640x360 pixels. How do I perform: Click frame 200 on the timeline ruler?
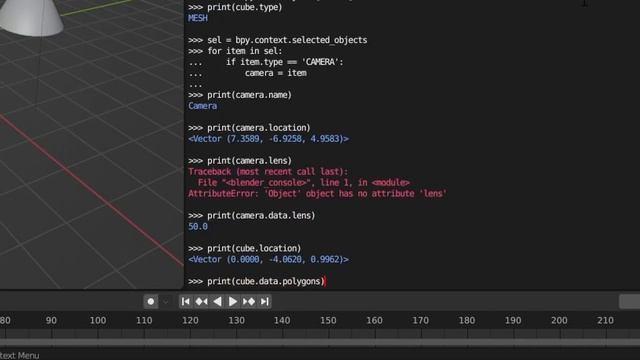[559, 320]
